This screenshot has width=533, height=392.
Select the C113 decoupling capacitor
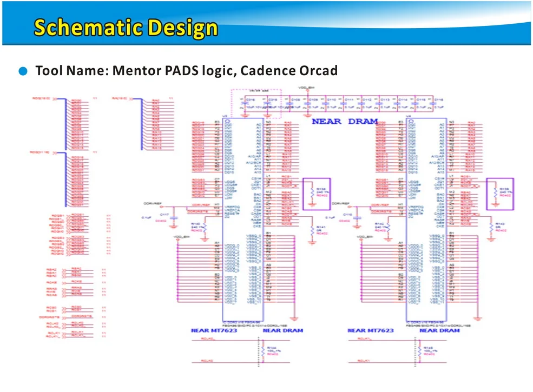[379, 103]
